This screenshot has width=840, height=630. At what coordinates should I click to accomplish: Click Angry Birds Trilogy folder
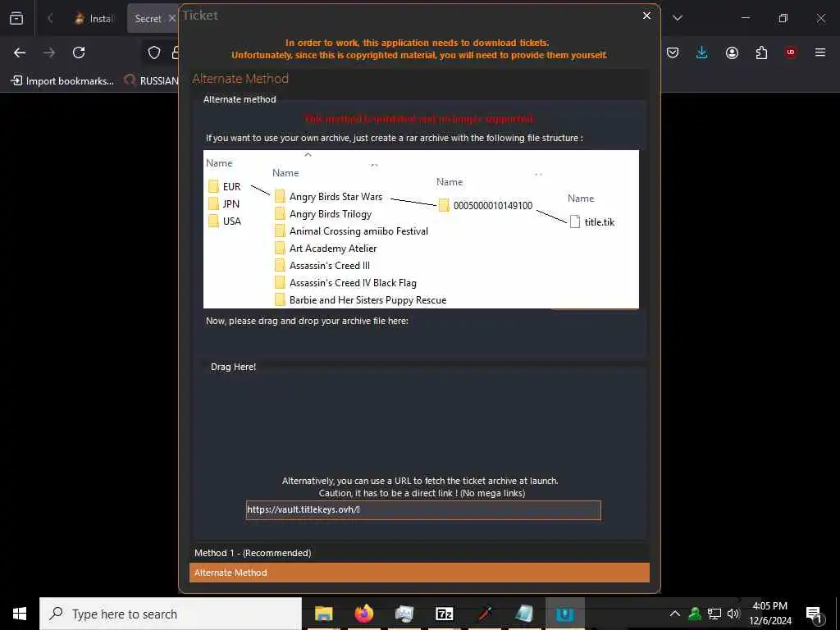point(323,214)
